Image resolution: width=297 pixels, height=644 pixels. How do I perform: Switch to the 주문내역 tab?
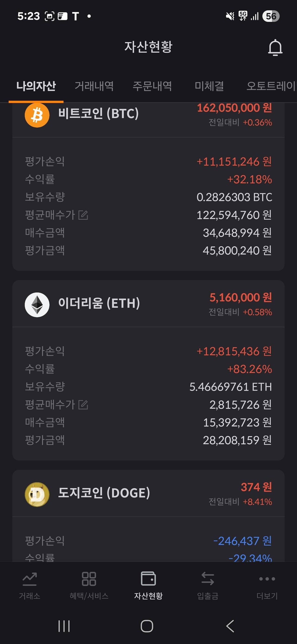coord(152,86)
